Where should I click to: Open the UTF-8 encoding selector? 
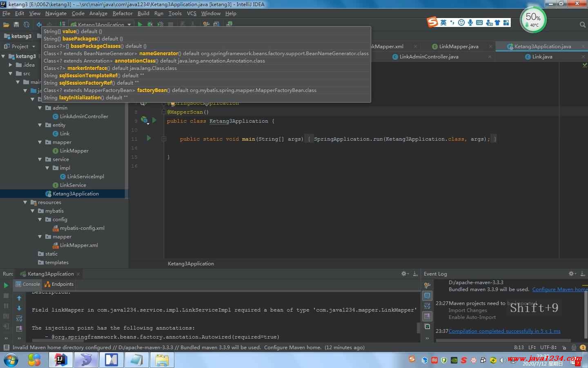(548, 348)
